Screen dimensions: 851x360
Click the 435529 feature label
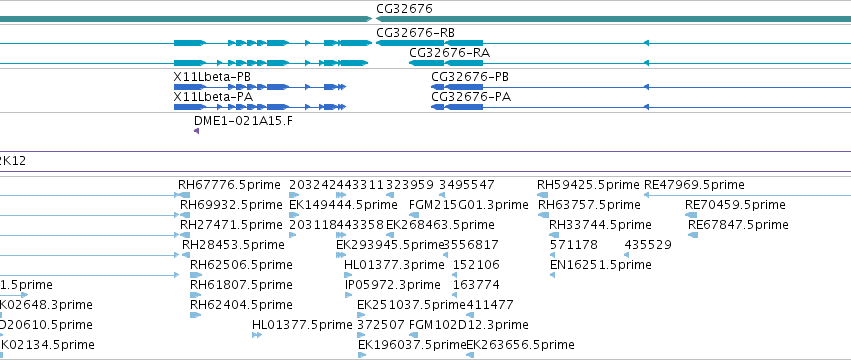click(648, 245)
